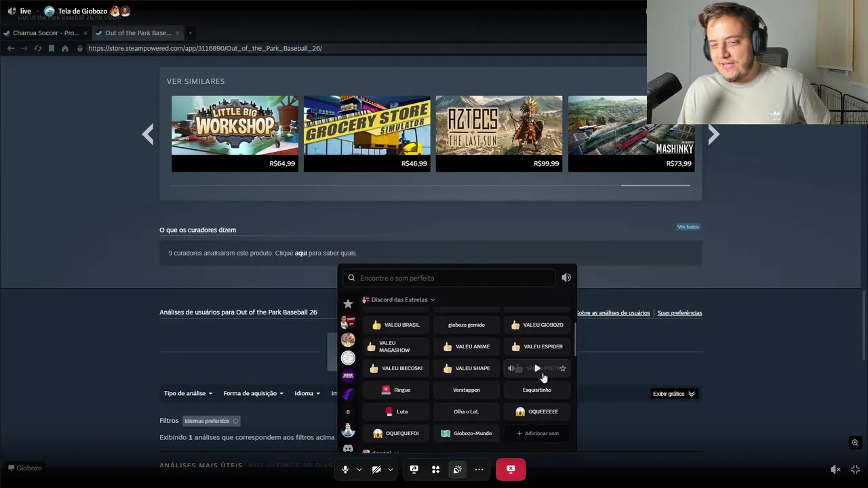Favorite the hovered sound with star icon
Screen dimensions: 868x488
562,368
